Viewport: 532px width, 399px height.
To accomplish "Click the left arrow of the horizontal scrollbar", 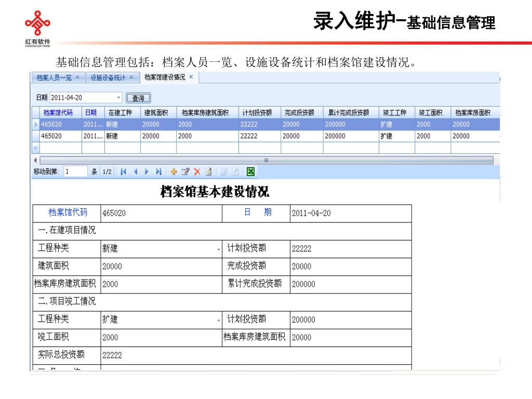I will click(x=35, y=160).
